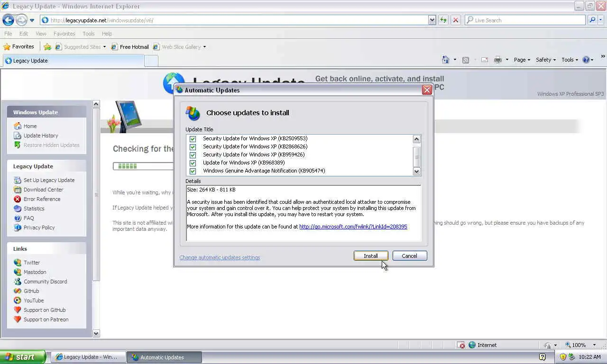Open Set Up Legacy Update
The image size is (607, 364).
coord(49,180)
